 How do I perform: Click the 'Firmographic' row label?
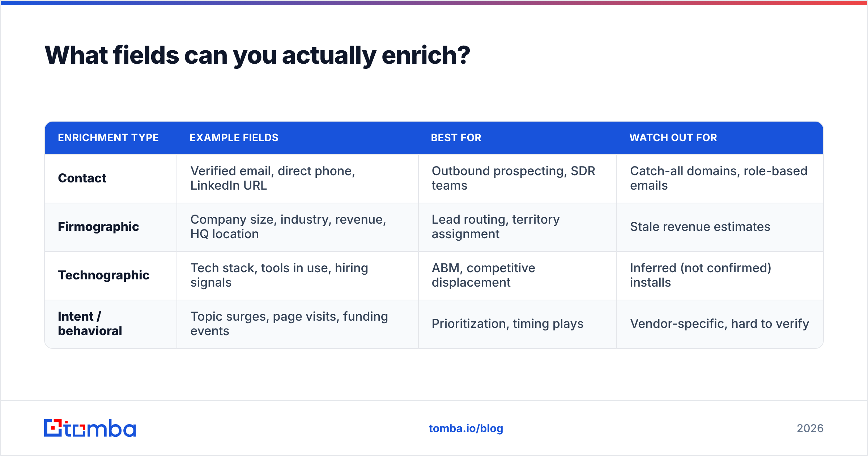pos(98,227)
